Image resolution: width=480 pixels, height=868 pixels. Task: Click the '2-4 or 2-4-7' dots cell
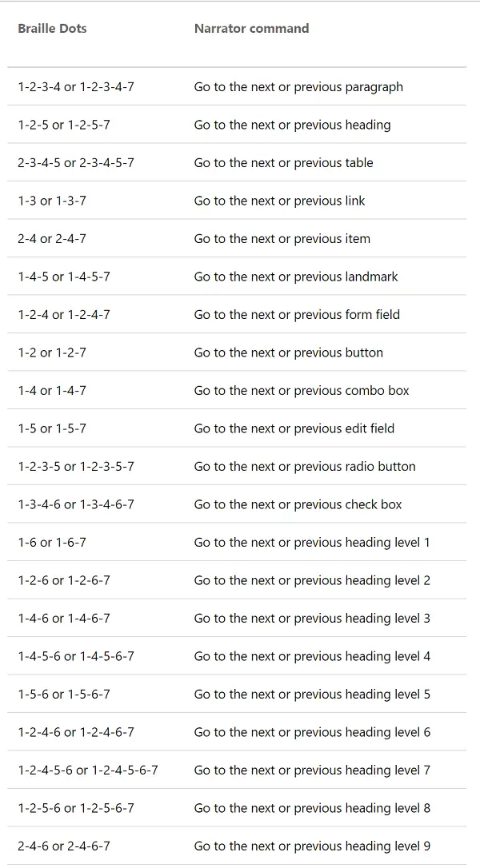pos(52,239)
